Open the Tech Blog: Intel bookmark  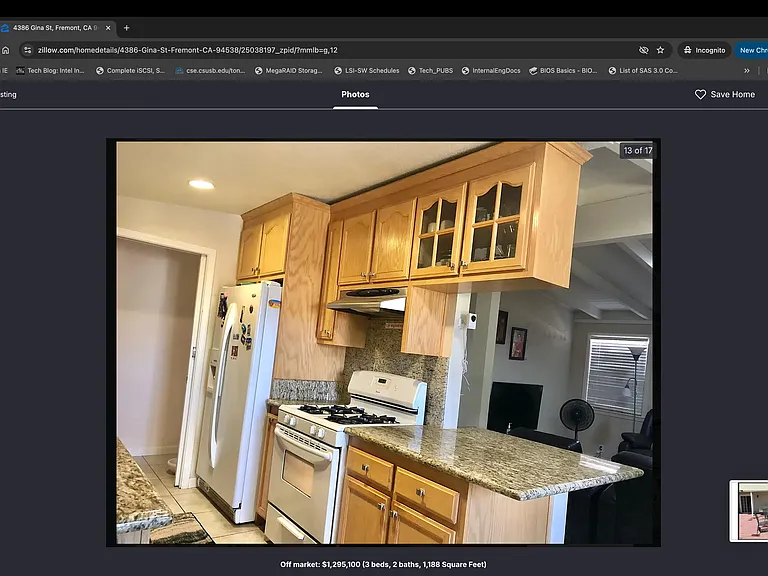(x=50, y=71)
